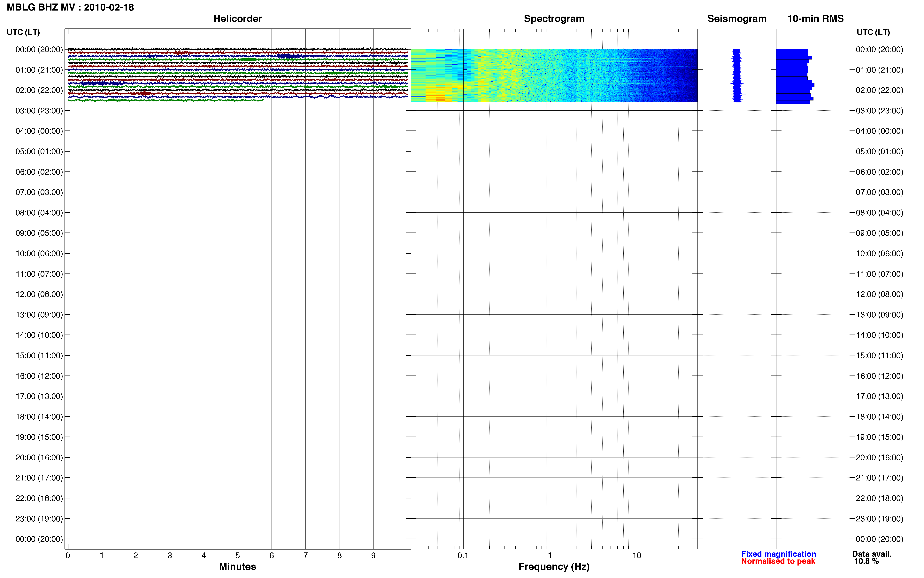Click the 0.1 frequency tick label
924x578 pixels.
[x=463, y=555]
